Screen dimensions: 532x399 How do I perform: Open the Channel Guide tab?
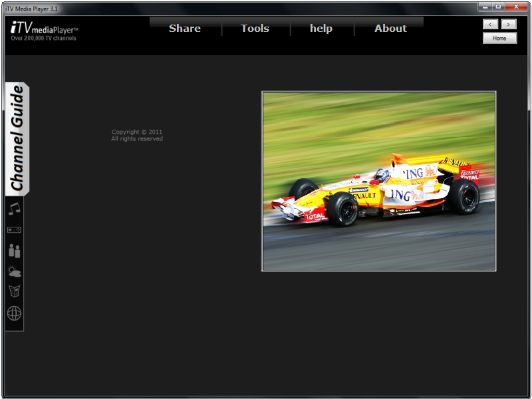point(17,138)
